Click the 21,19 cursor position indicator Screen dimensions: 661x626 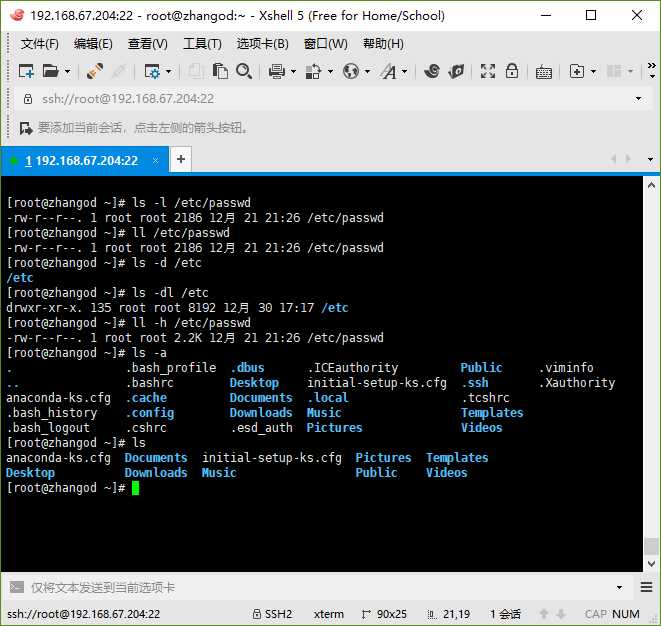pos(449,614)
